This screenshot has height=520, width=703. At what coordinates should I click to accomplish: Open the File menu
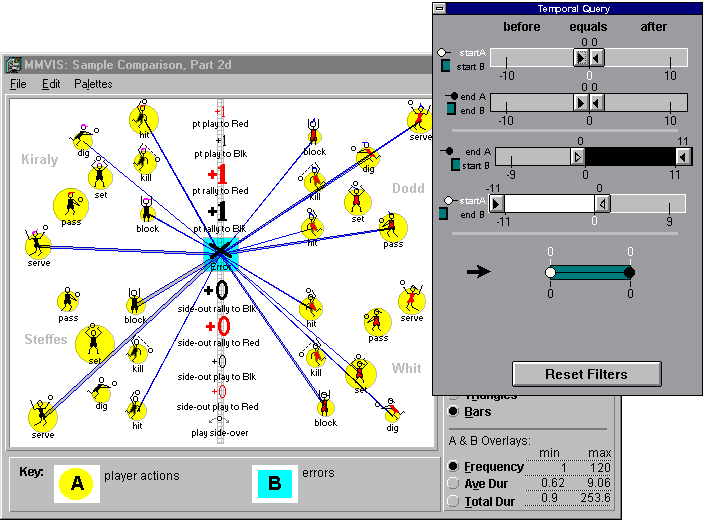(18, 84)
